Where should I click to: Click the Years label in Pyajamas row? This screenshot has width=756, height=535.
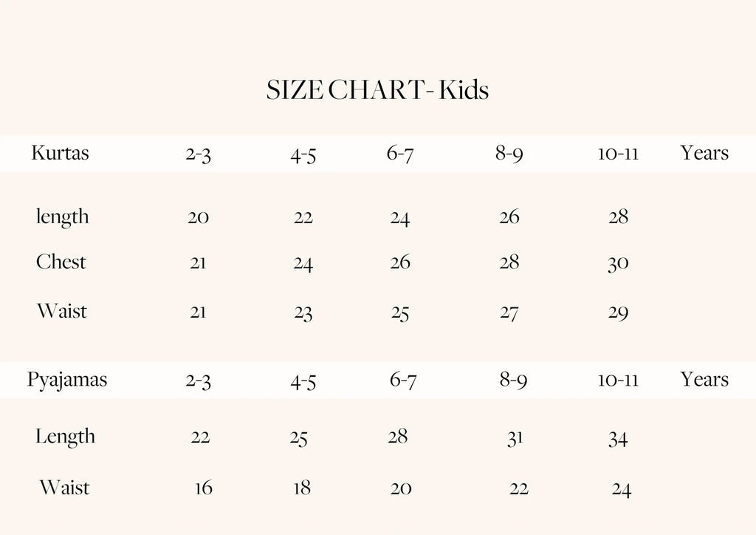point(704,380)
